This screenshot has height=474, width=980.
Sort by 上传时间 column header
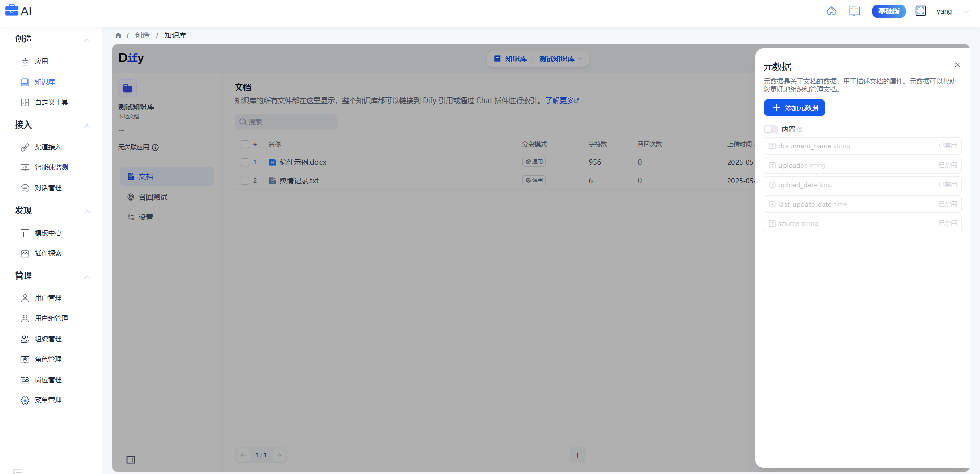pos(741,144)
